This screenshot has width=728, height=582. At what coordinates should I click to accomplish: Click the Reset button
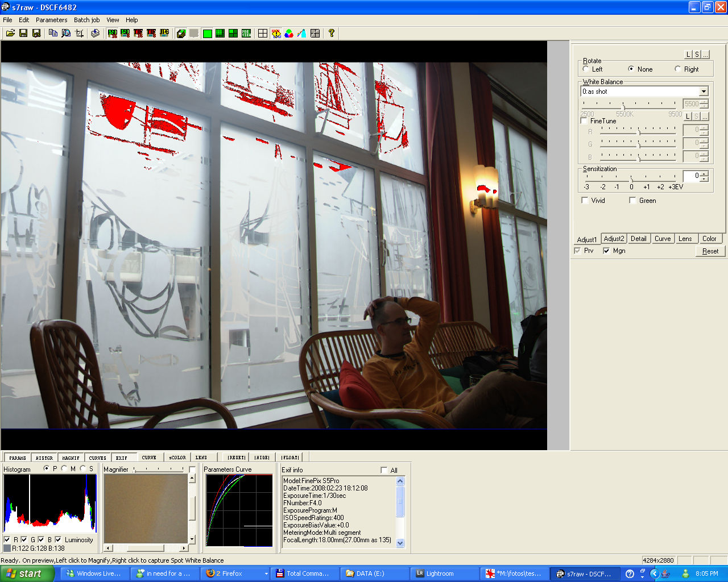pos(710,251)
